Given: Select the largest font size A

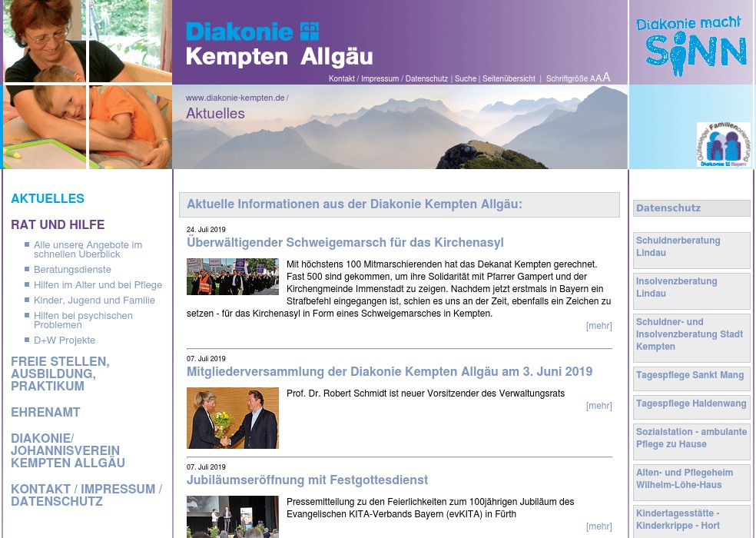Looking at the screenshot, I should click(x=606, y=77).
